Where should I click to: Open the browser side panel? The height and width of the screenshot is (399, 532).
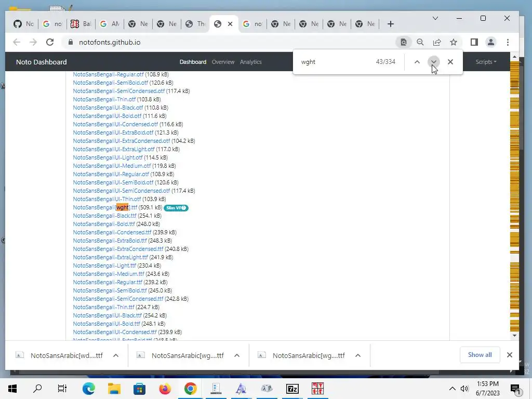(474, 42)
